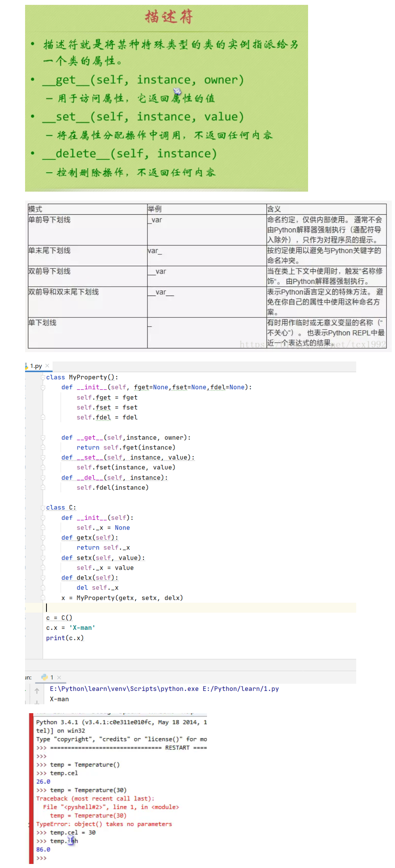Image resolution: width=395 pixels, height=868 pixels.
Task: Click the 含义 table header
Action: tap(326, 209)
